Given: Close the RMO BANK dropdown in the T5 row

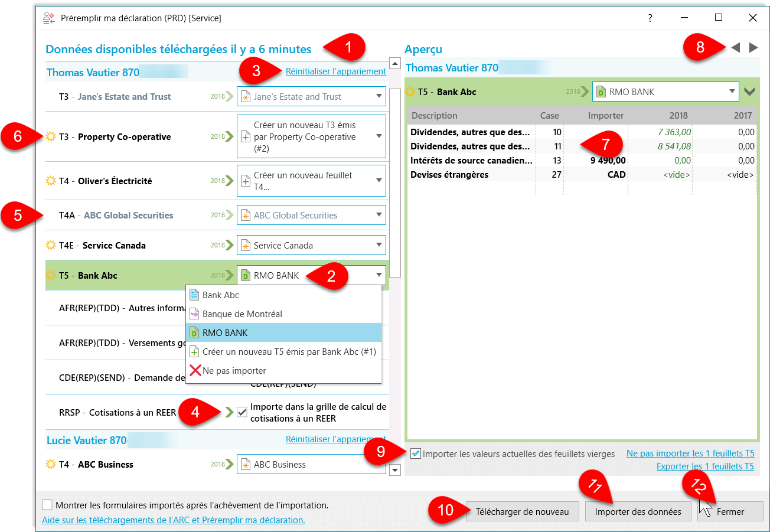Looking at the screenshot, I should click(x=379, y=275).
